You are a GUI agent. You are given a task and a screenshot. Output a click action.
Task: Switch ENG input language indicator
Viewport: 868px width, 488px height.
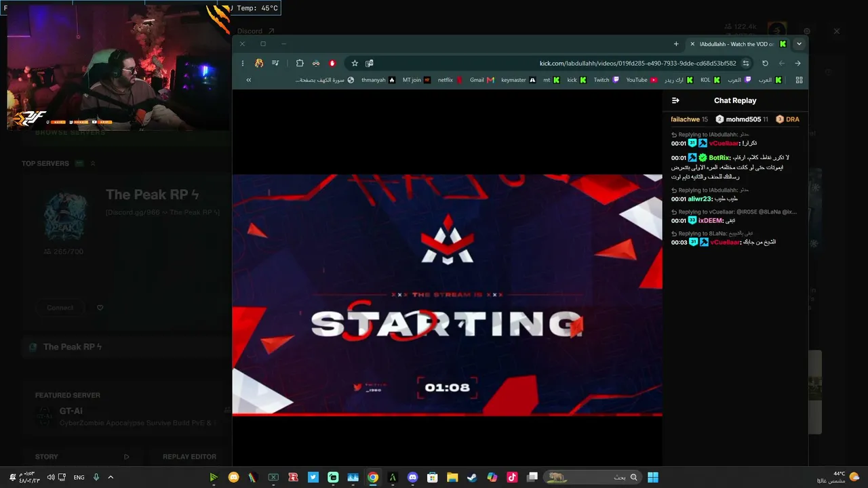[x=79, y=477]
